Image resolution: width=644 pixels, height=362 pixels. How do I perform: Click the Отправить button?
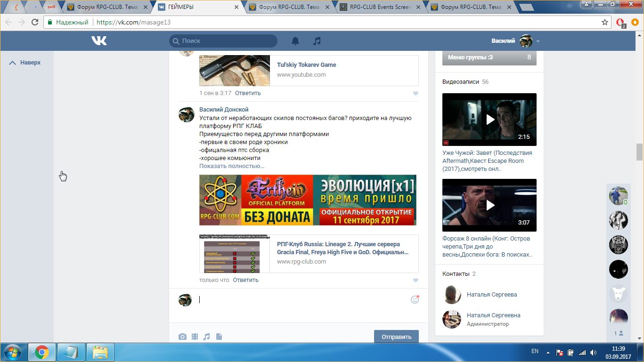click(x=396, y=337)
